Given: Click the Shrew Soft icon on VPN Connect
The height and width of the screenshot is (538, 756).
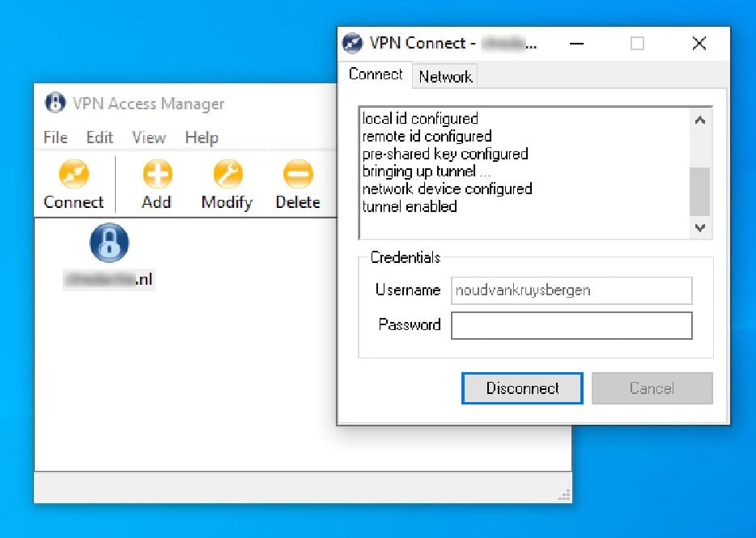Looking at the screenshot, I should tap(351, 42).
